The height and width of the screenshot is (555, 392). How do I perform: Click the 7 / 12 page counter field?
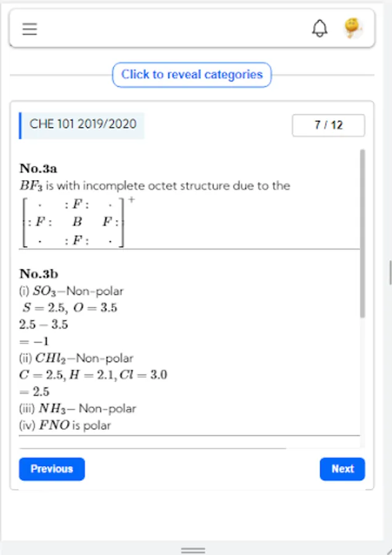coord(329,125)
